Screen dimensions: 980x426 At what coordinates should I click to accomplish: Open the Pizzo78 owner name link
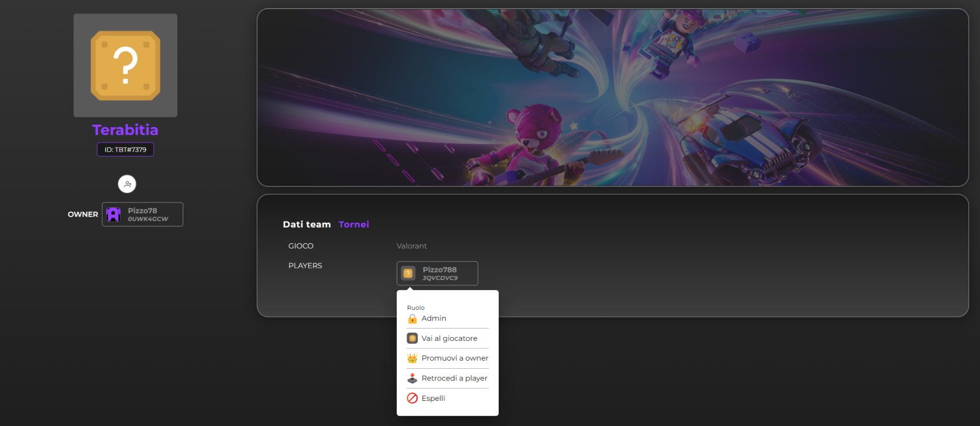(142, 211)
